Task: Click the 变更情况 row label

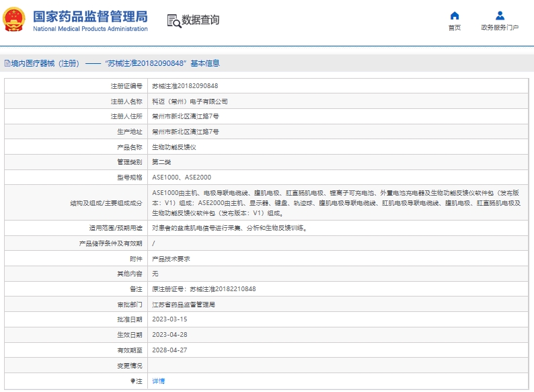Action: click(130, 366)
